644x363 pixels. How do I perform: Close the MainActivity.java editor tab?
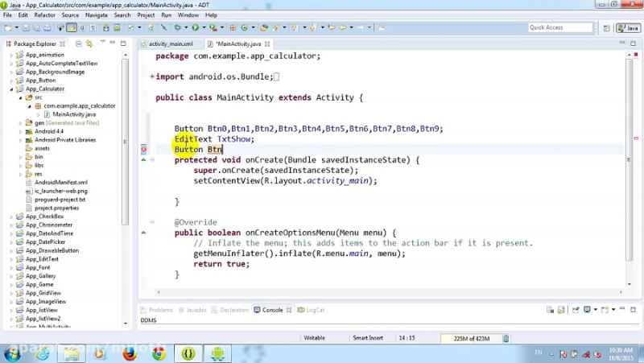tap(267, 44)
